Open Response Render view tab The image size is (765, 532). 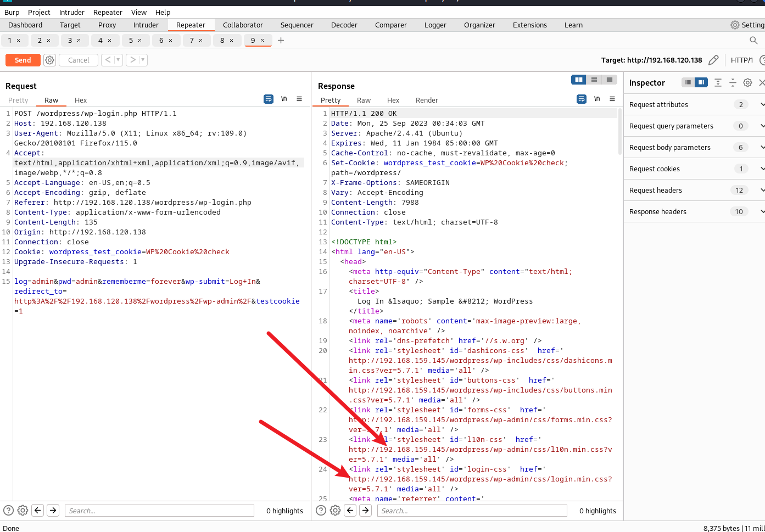pyautogui.click(x=427, y=100)
